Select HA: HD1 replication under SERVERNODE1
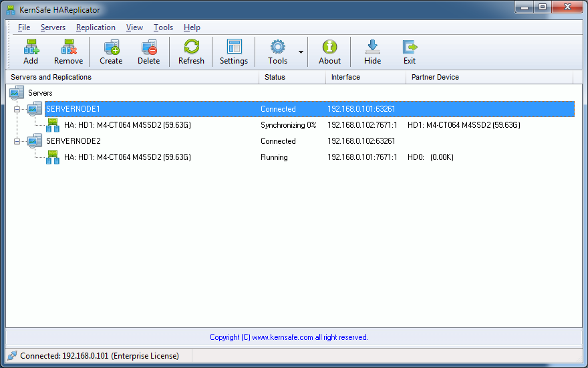The height and width of the screenshot is (368, 588). [128, 125]
